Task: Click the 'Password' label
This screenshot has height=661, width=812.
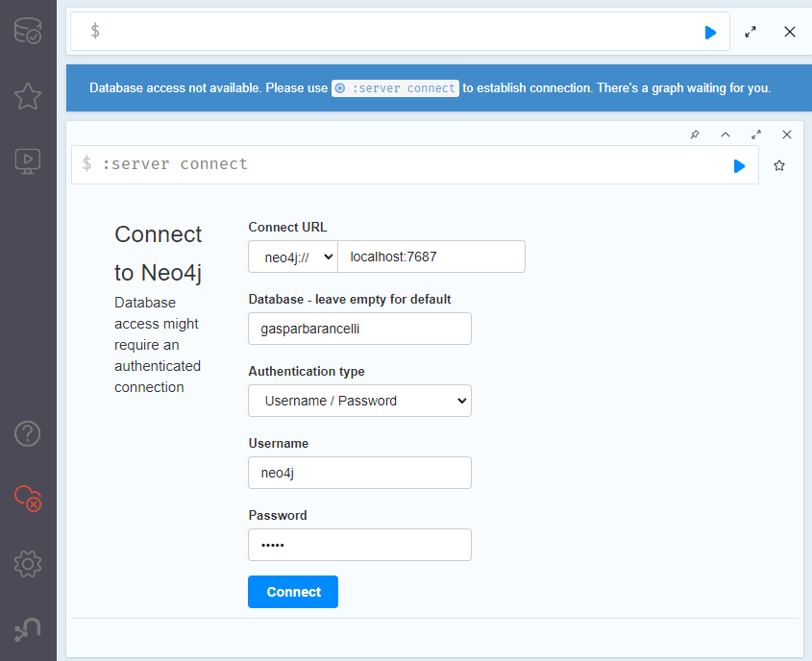Action: pos(278,516)
